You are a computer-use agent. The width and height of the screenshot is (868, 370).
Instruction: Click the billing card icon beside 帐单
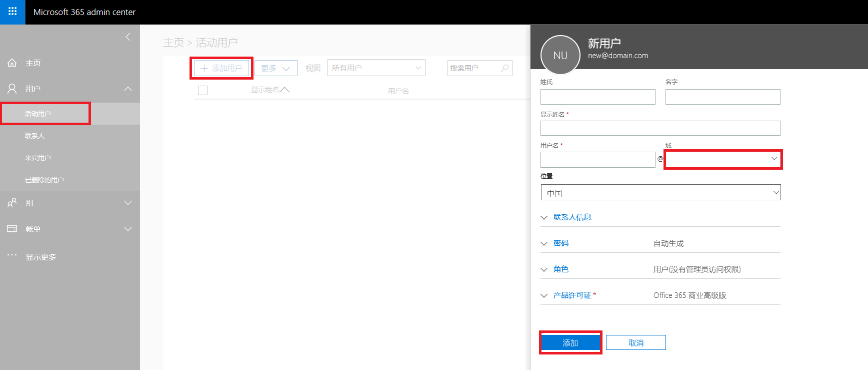[x=12, y=229]
